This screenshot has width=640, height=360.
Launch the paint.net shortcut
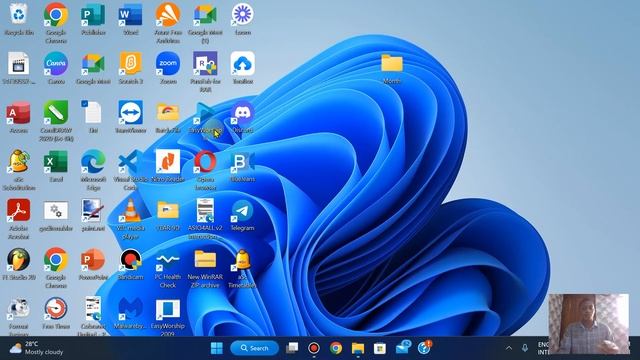(93, 216)
